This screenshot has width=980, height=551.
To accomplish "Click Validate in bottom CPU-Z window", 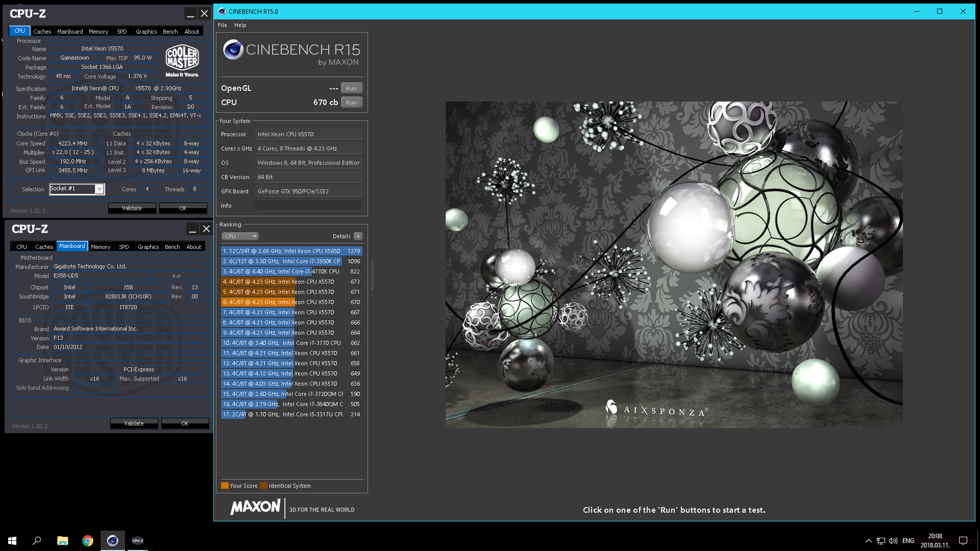I will (134, 423).
